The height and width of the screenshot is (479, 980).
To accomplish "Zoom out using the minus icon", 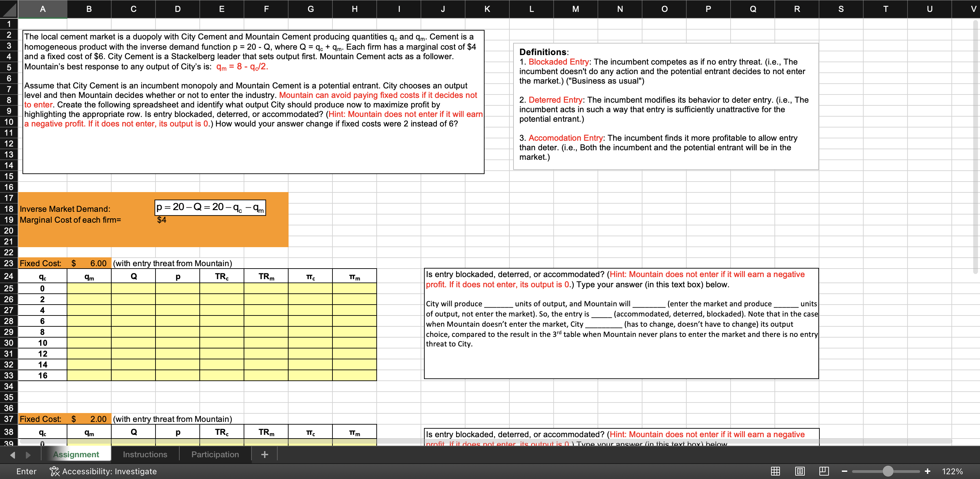I will (x=845, y=471).
